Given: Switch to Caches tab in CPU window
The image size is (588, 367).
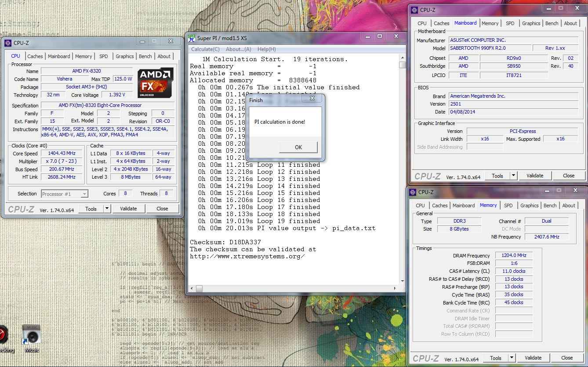Looking at the screenshot, I should point(35,56).
